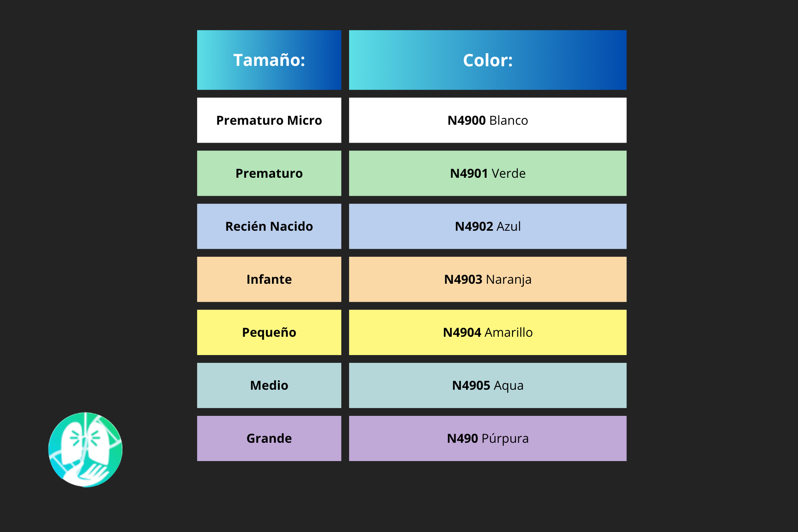Image resolution: width=798 pixels, height=532 pixels.
Task: Click the N490 Púrpura color cell
Action: click(487, 438)
